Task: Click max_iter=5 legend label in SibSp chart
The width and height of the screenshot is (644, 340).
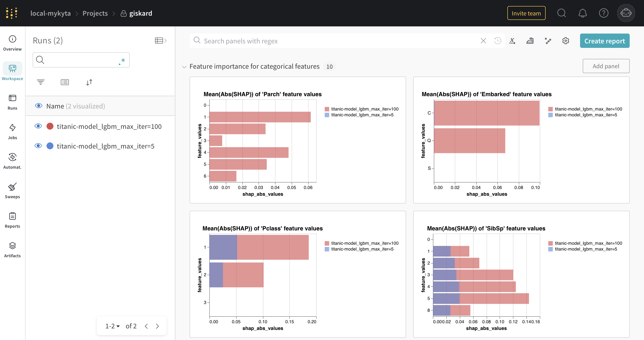Action: click(x=586, y=249)
